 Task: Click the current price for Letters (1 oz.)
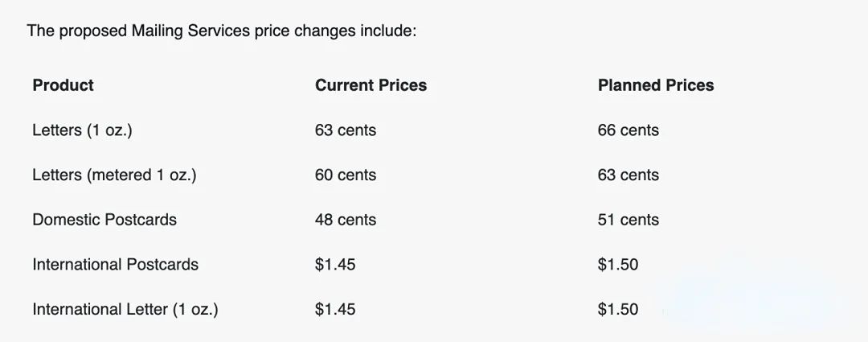click(345, 130)
